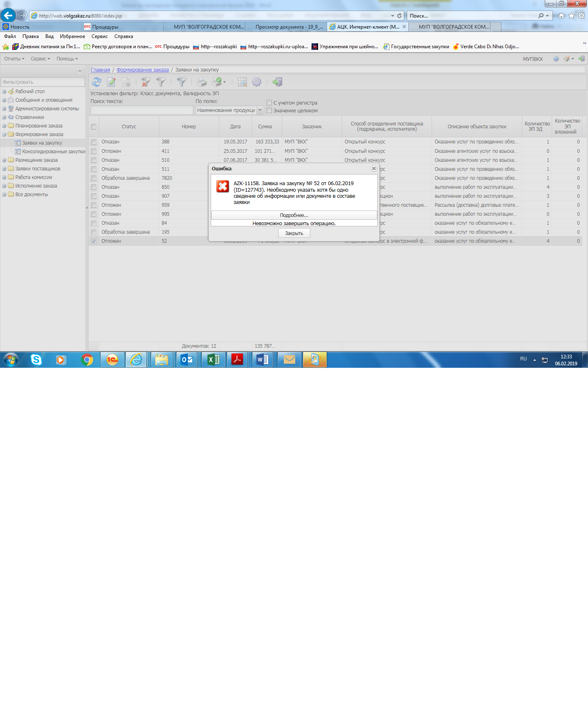Click the clear filter funnel icon

pyautogui.click(x=145, y=82)
